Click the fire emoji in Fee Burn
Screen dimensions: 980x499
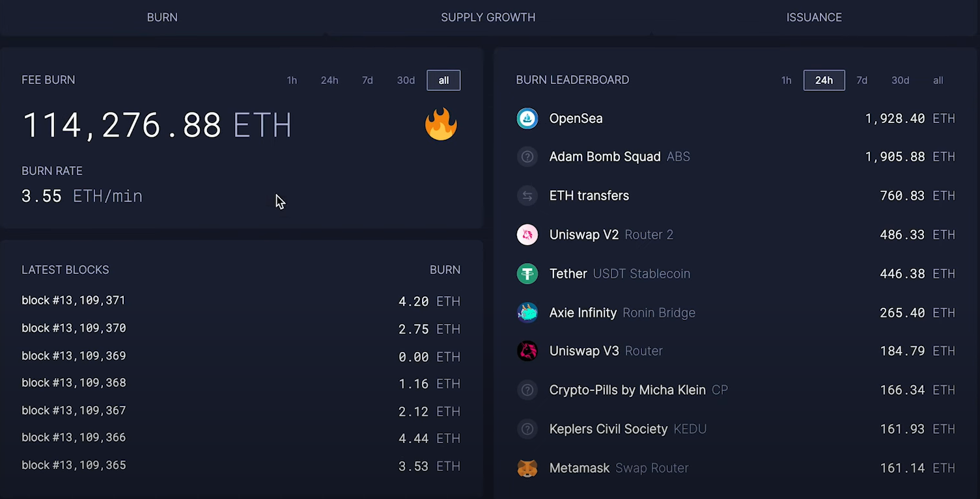pyautogui.click(x=441, y=124)
